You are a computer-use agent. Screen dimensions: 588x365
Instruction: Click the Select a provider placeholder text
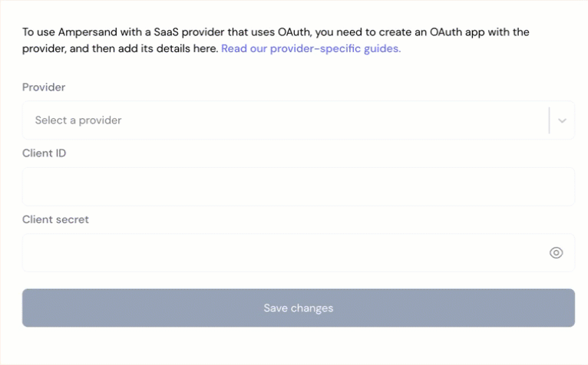pos(78,120)
